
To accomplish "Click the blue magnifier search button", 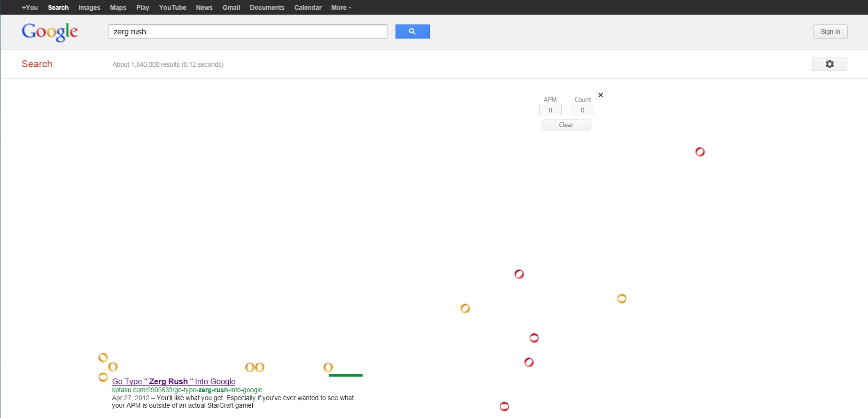I will [412, 32].
